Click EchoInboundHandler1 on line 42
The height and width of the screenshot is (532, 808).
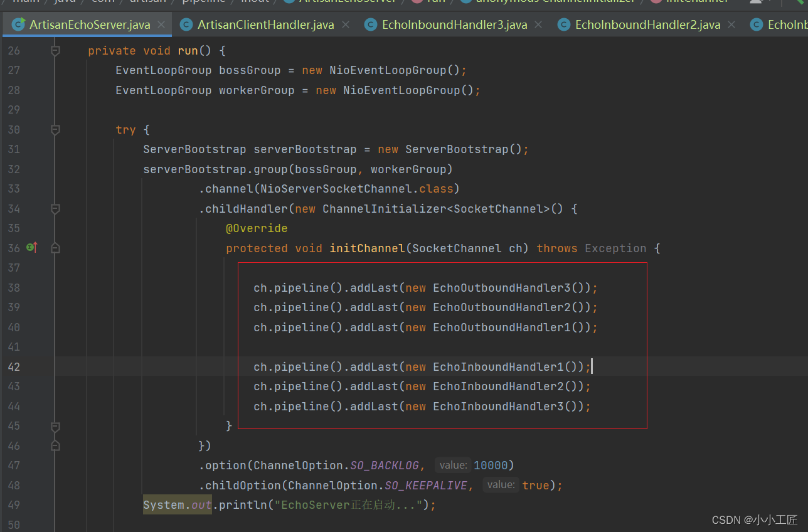click(498, 367)
